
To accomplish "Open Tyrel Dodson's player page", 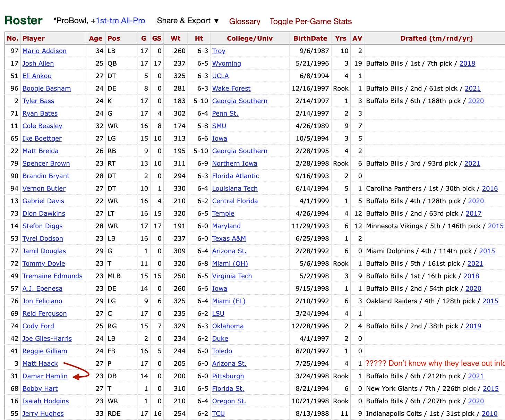I will pyautogui.click(x=43, y=238).
